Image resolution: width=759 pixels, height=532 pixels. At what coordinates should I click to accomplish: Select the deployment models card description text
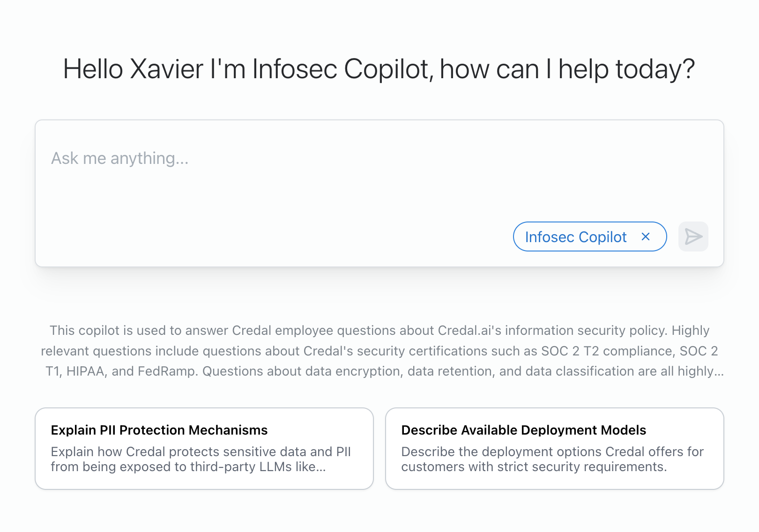click(552, 459)
